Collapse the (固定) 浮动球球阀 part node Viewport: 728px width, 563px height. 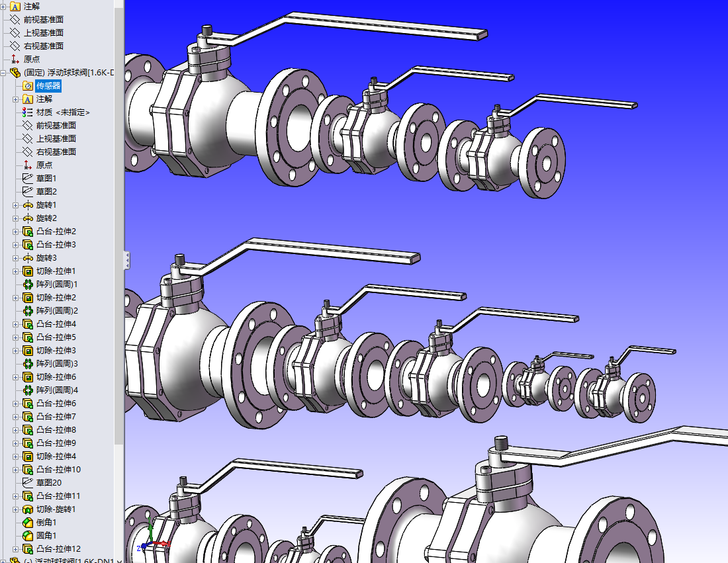(3, 73)
